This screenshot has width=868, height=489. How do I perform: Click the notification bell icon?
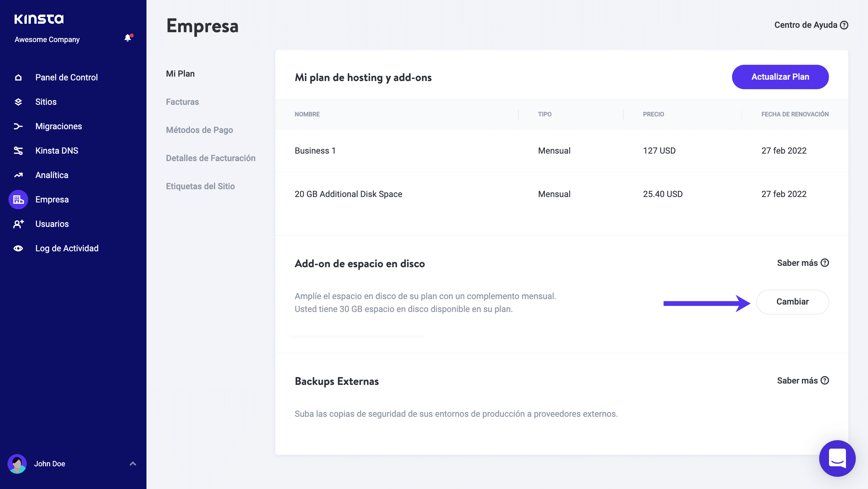[128, 38]
